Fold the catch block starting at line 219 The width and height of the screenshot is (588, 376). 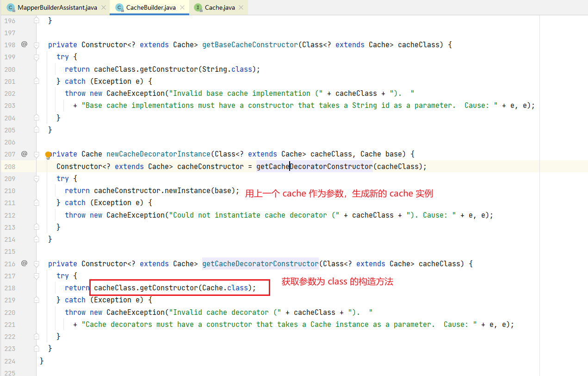coord(36,300)
